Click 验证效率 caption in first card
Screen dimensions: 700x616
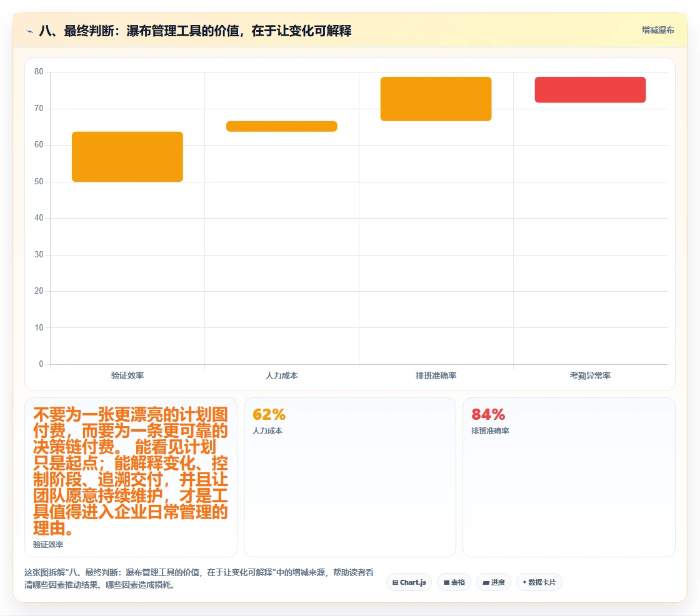[x=48, y=545]
